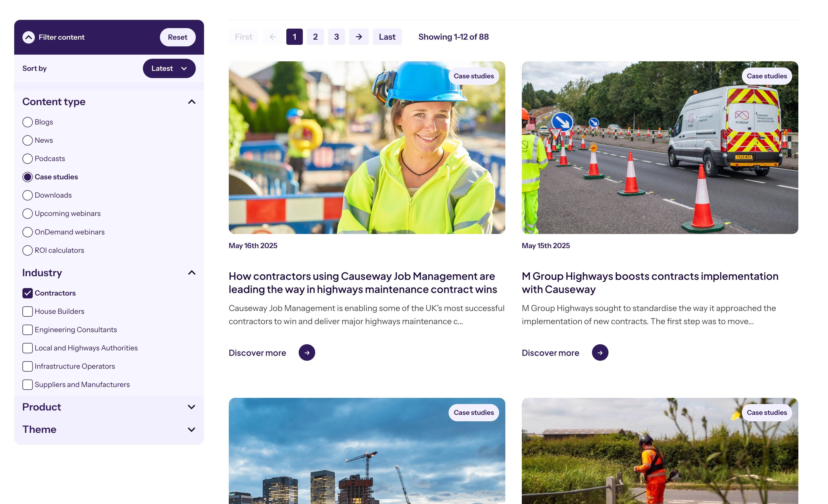828x504 pixels.
Task: Select the Podcasts radio button
Action: point(27,158)
